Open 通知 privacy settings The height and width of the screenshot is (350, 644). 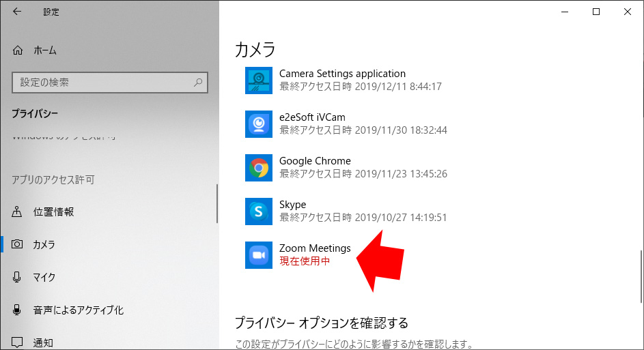[x=43, y=342]
